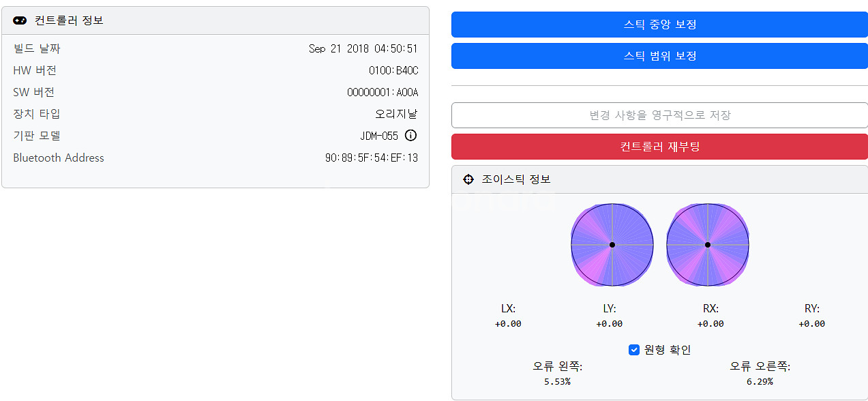Image resolution: width=868 pixels, height=401 pixels.
Task: Start 스틱 범위 보정 calibration
Action: point(659,56)
